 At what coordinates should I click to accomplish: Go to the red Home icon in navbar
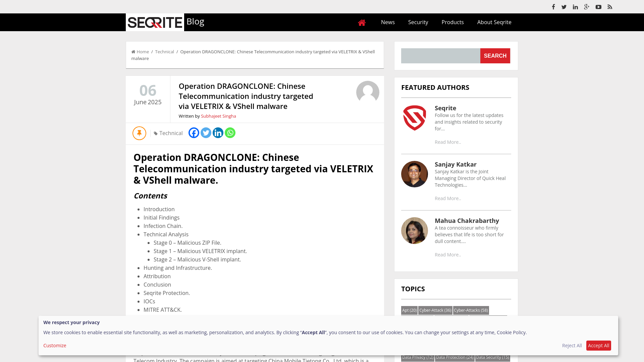click(362, 22)
